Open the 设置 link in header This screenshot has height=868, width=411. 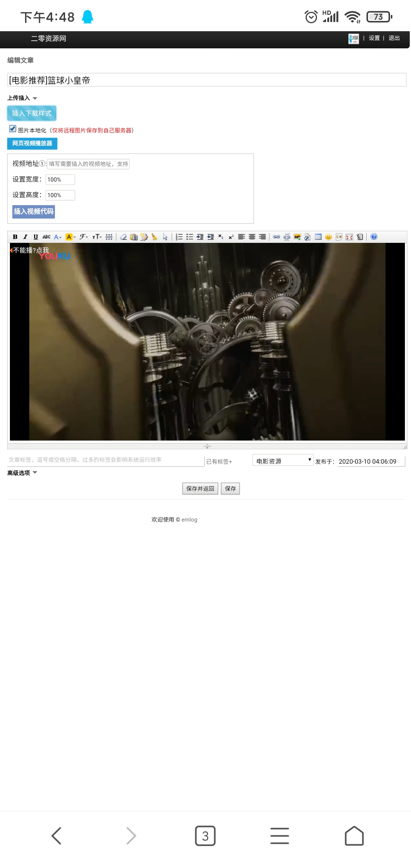pos(374,38)
